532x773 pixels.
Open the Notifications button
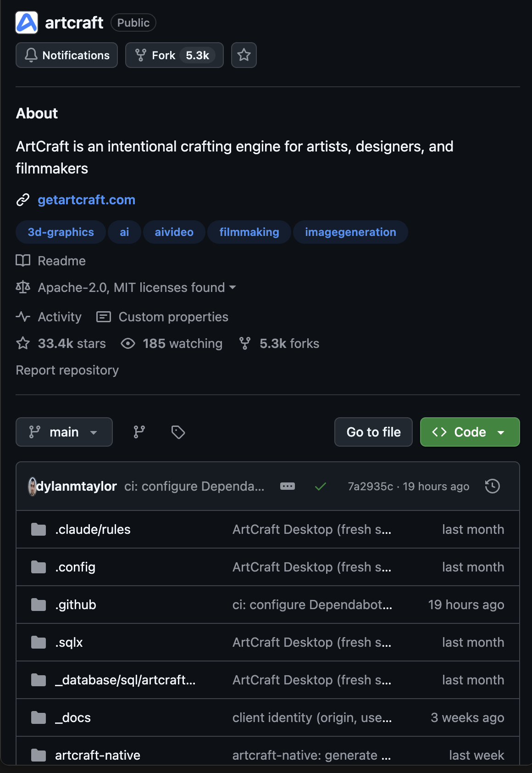[67, 55]
